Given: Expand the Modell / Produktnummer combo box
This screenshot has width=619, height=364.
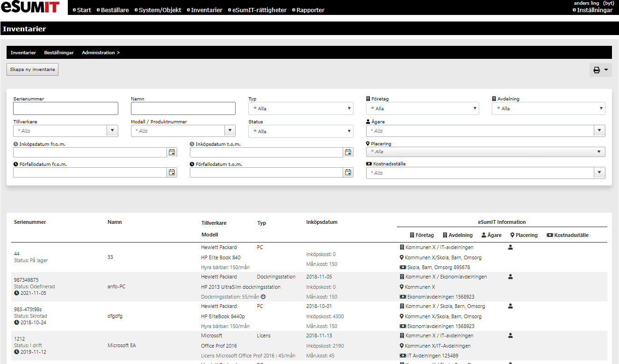Looking at the screenshot, I should click(x=230, y=131).
